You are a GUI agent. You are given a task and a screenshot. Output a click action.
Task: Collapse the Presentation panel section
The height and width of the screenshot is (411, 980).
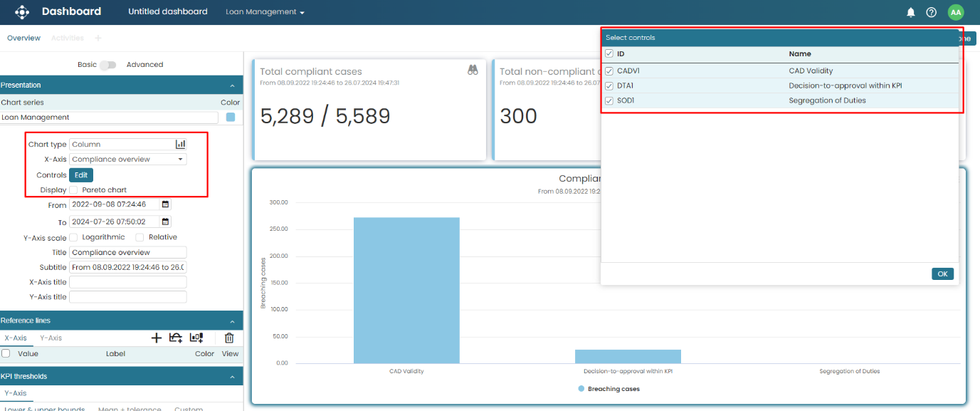pyautogui.click(x=232, y=85)
